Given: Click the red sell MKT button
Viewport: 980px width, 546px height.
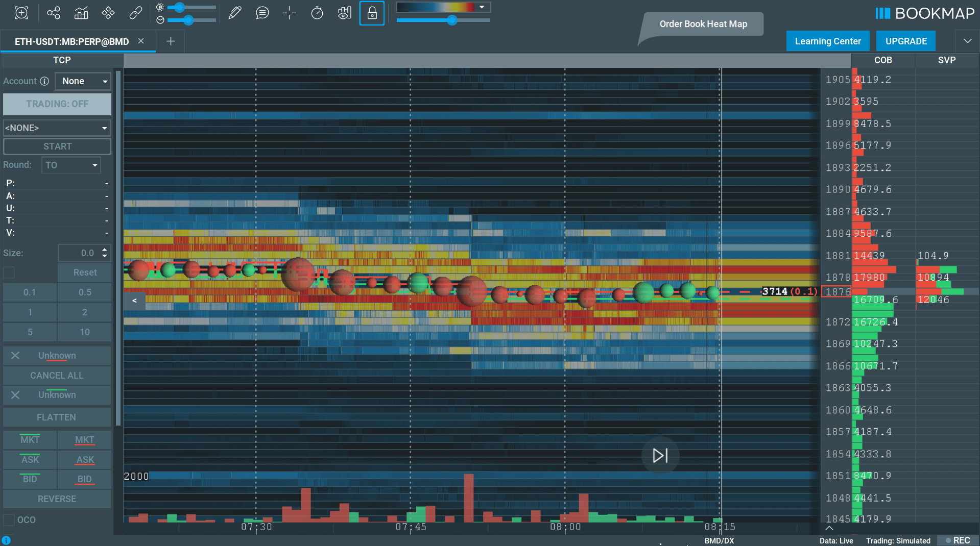Looking at the screenshot, I should pyautogui.click(x=84, y=440).
